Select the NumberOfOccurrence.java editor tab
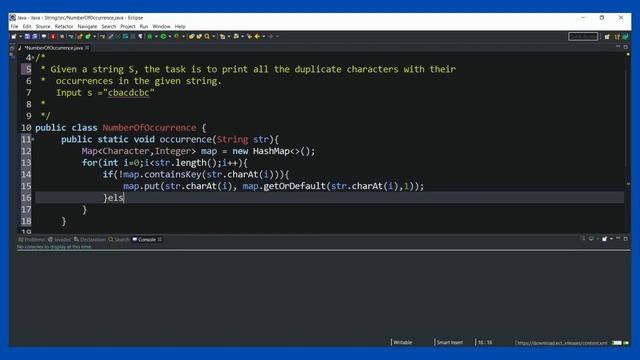 53,48
